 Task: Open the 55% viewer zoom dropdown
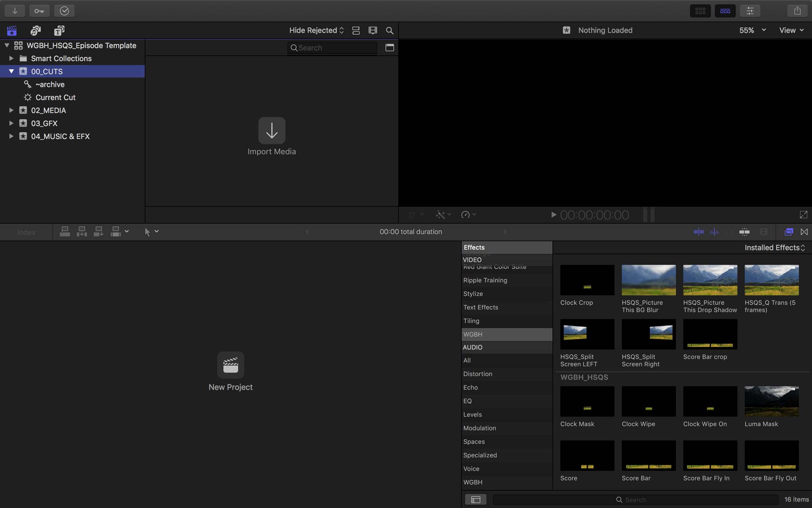[x=752, y=30]
